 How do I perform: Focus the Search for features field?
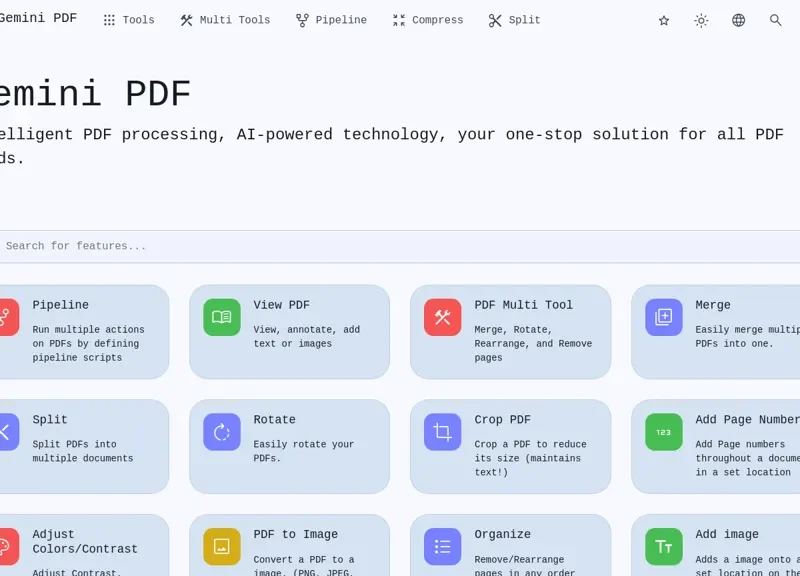tap(400, 246)
